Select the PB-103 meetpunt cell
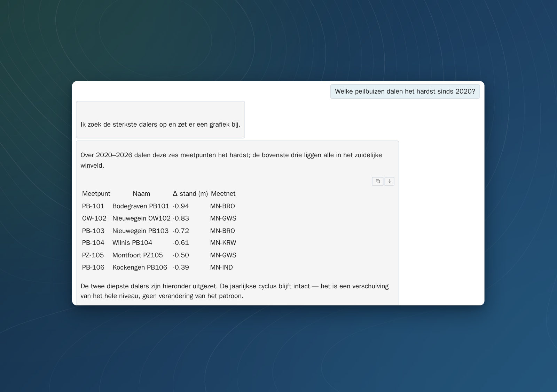Screen dimensions: 557x392 point(93,231)
